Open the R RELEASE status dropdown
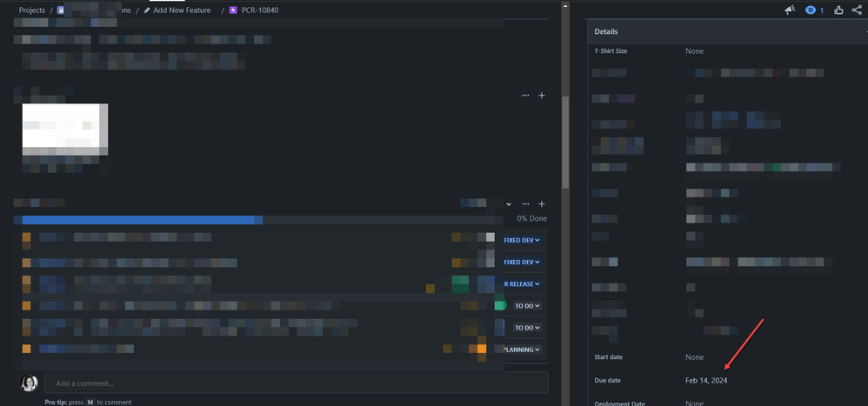The width and height of the screenshot is (868, 406). (x=522, y=283)
